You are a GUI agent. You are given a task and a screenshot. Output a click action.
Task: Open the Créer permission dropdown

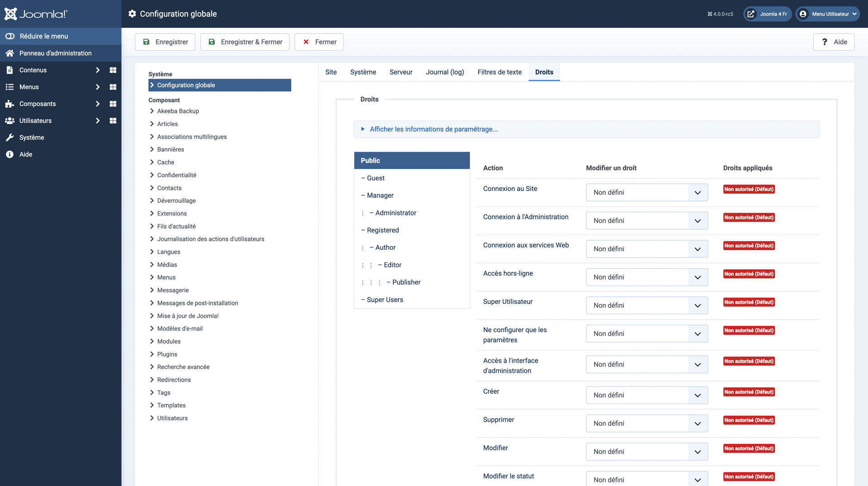[647, 395]
